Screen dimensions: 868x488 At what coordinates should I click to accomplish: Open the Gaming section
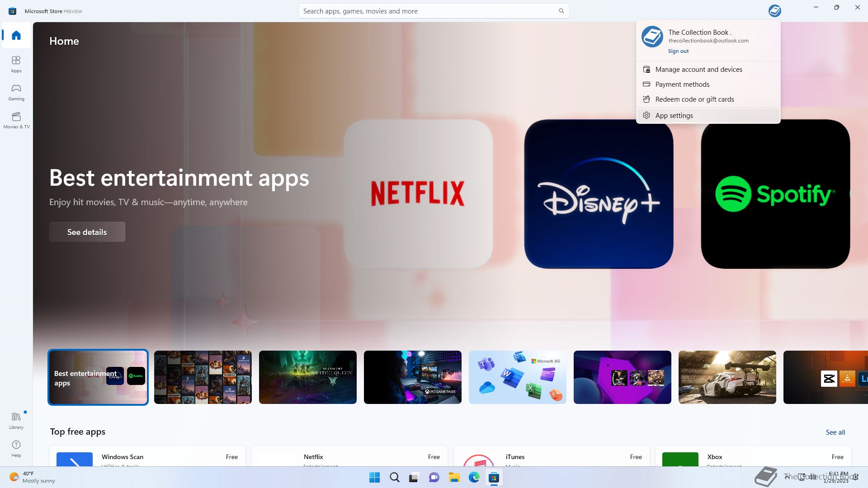coord(16,92)
